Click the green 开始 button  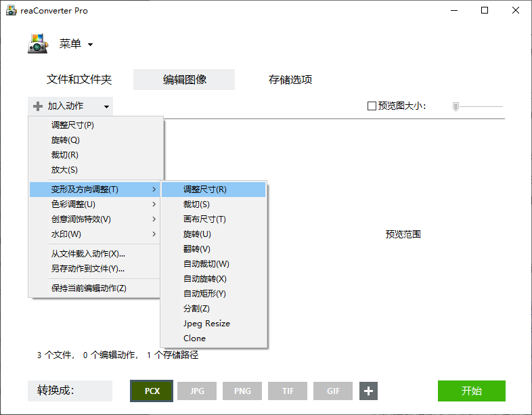pos(472,391)
